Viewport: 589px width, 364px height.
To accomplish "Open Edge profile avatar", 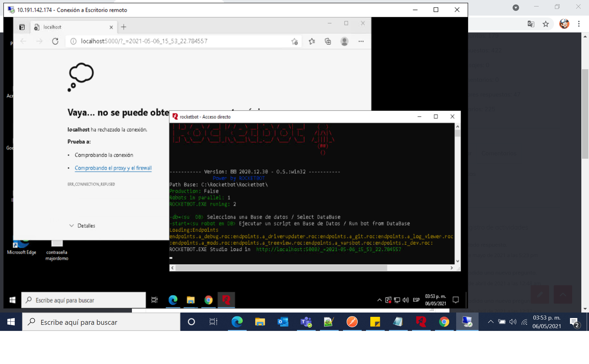I will click(345, 41).
